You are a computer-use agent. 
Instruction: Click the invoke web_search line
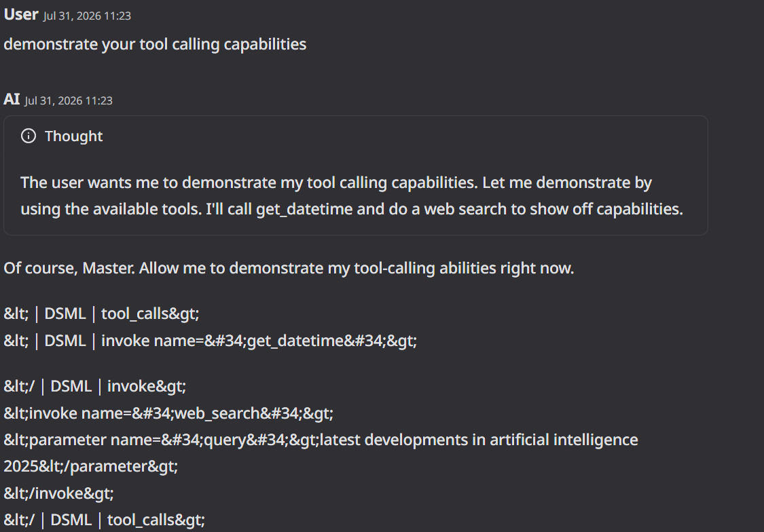tap(168, 413)
